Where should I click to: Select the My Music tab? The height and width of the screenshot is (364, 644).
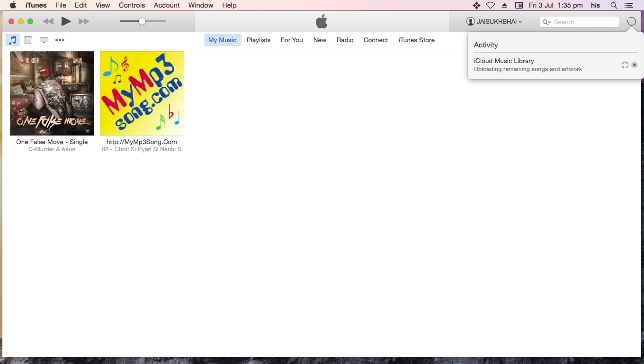(x=222, y=40)
